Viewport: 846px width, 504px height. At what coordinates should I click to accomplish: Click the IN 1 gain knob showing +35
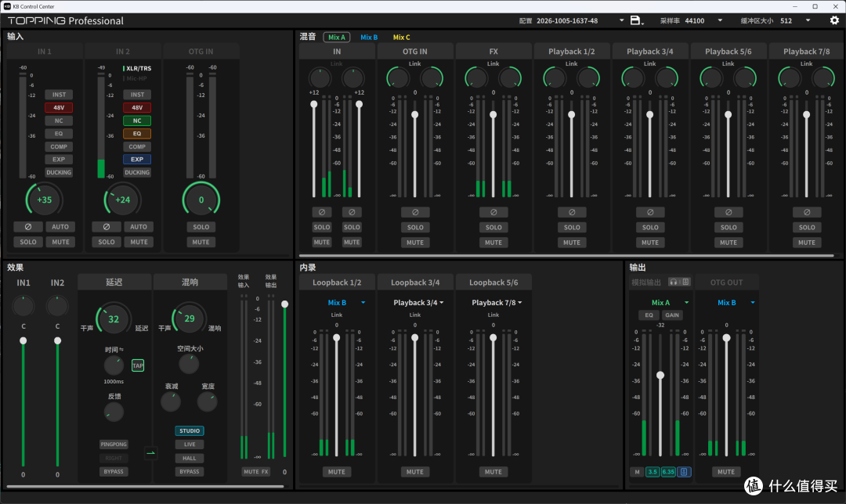(x=44, y=200)
